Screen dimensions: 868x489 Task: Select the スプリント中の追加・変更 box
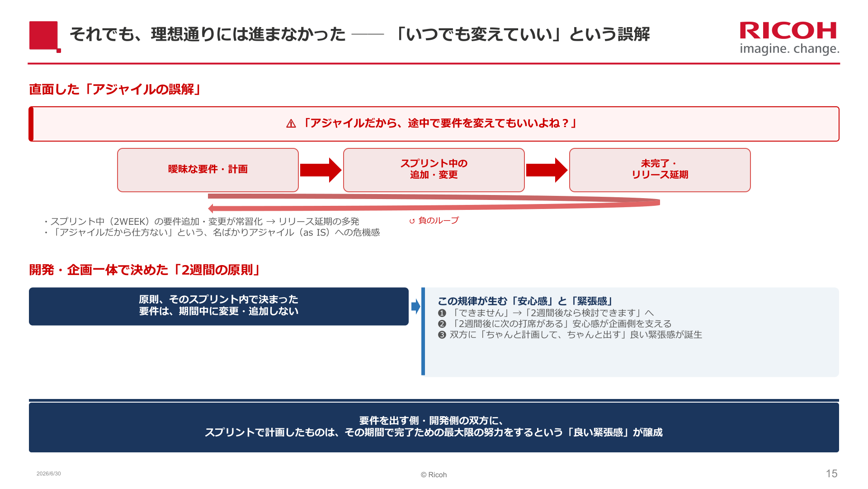point(434,170)
